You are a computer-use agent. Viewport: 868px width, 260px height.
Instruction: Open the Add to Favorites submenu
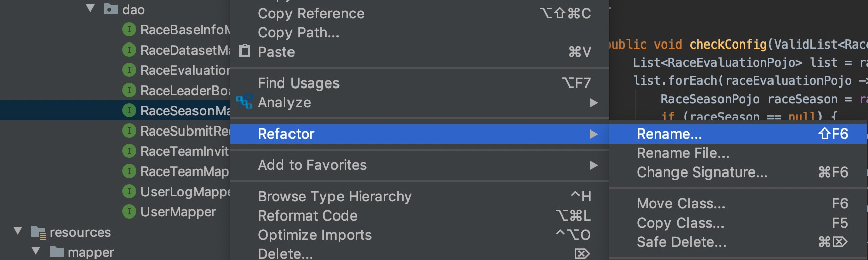tap(312, 165)
